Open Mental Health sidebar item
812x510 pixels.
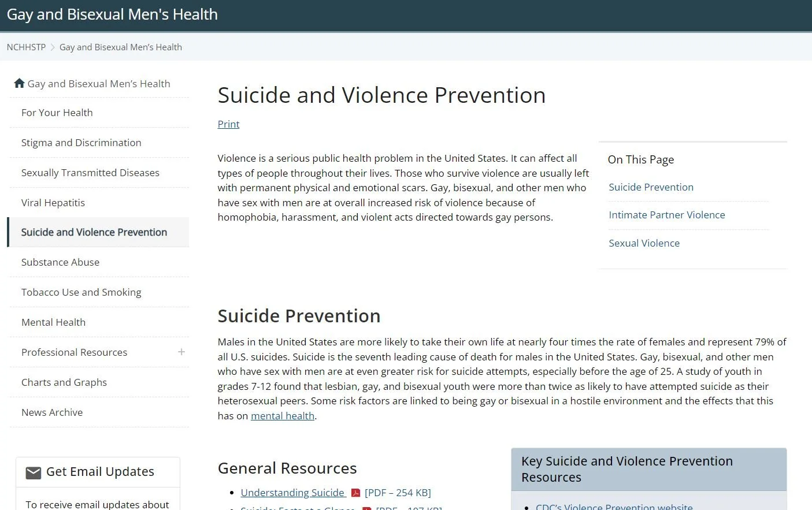coord(54,322)
